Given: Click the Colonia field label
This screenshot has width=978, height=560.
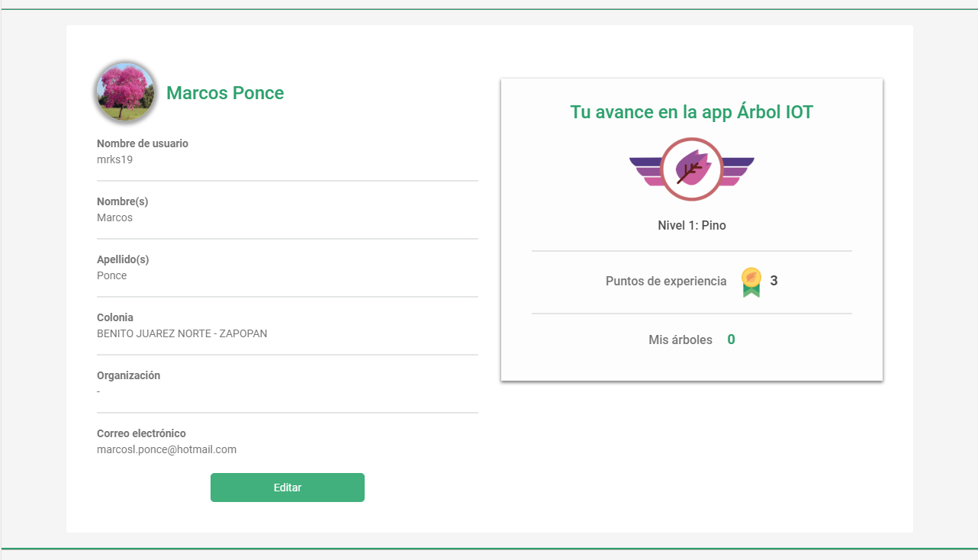Looking at the screenshot, I should pyautogui.click(x=115, y=317).
